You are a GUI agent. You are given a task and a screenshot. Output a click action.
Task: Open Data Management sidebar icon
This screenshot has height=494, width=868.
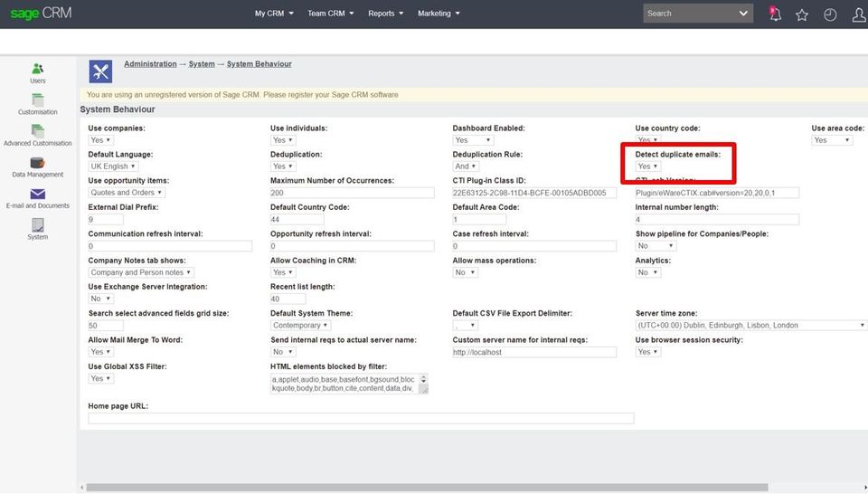(x=37, y=163)
